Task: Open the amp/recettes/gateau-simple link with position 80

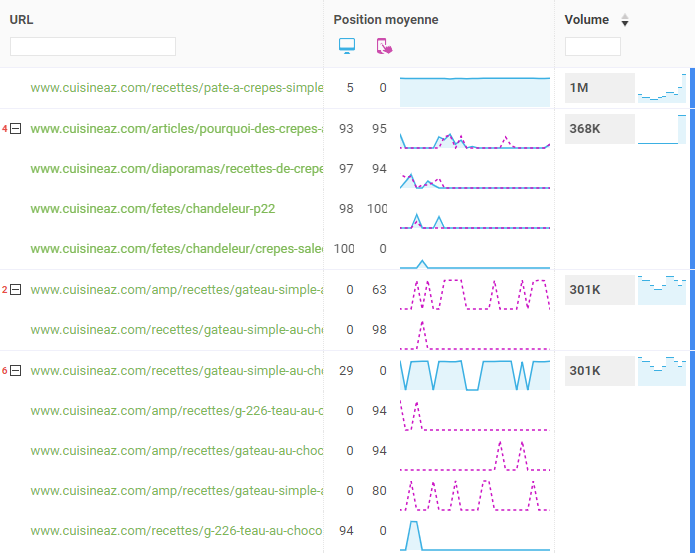Action: [177, 491]
